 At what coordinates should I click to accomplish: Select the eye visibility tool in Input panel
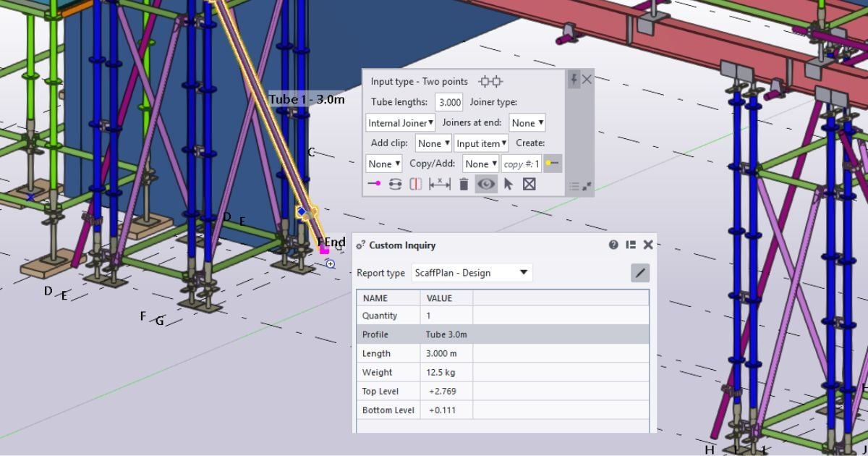tap(486, 184)
